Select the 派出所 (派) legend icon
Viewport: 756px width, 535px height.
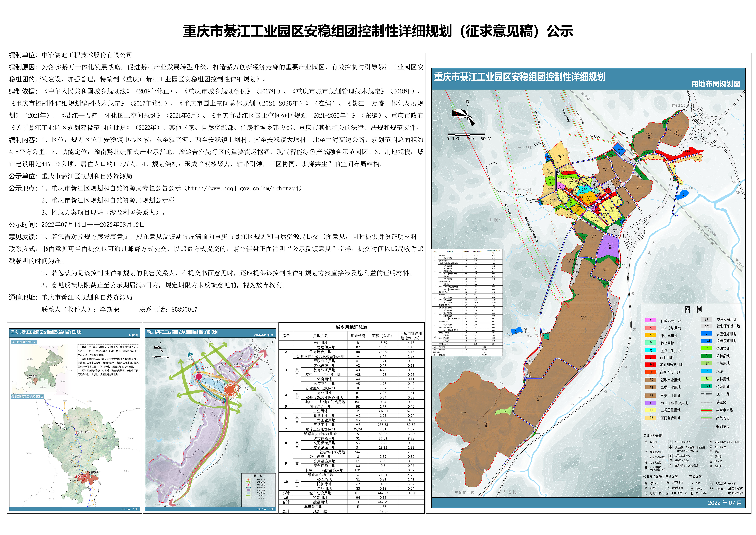(x=711, y=466)
